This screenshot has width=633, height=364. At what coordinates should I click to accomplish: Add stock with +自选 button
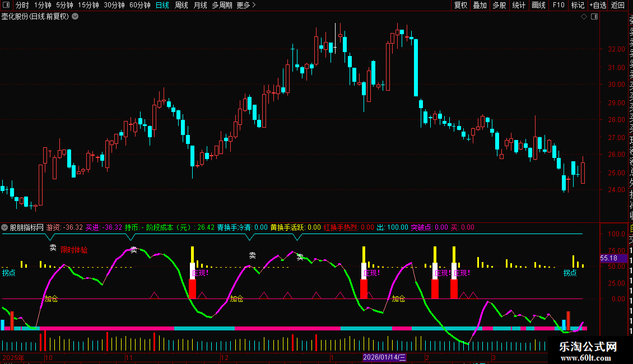(x=598, y=5)
